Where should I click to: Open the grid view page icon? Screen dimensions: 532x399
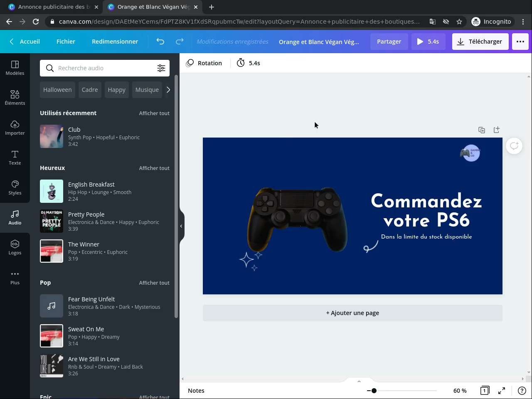coord(485,391)
